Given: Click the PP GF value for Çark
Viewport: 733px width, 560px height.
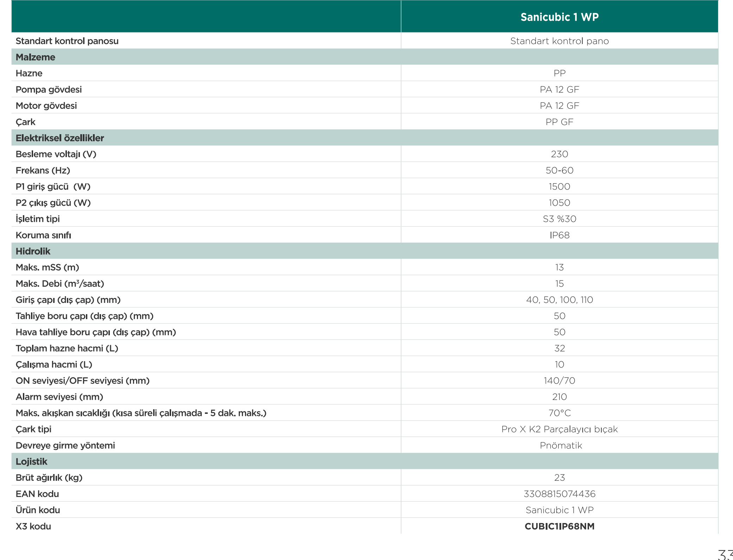Looking at the screenshot, I should point(559,122).
